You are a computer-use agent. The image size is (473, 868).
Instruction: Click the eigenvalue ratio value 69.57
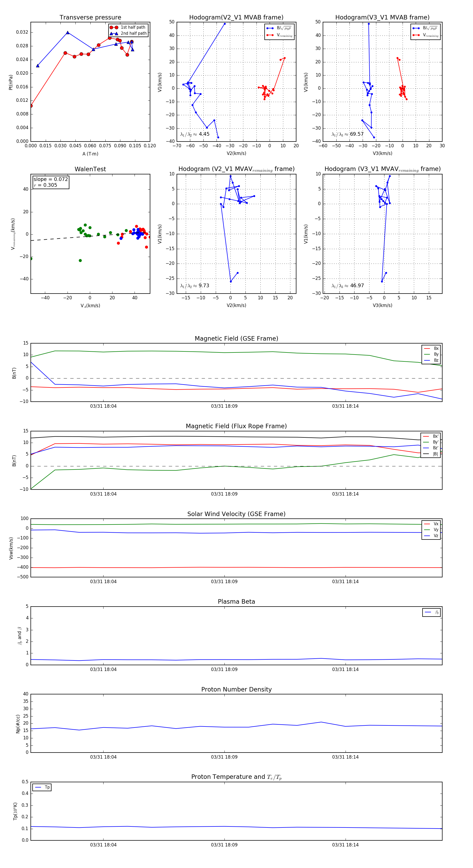click(357, 134)
